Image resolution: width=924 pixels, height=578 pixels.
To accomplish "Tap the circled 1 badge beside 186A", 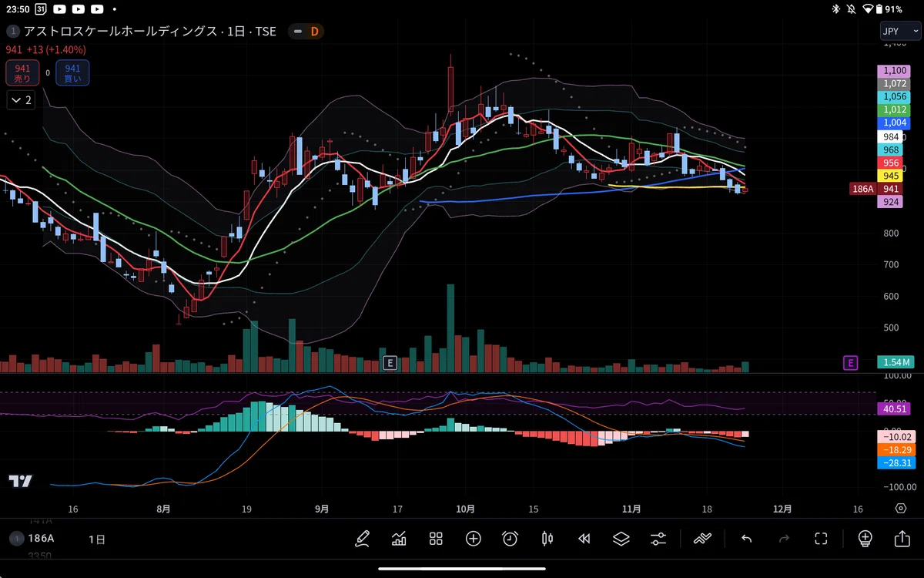I will (15, 539).
